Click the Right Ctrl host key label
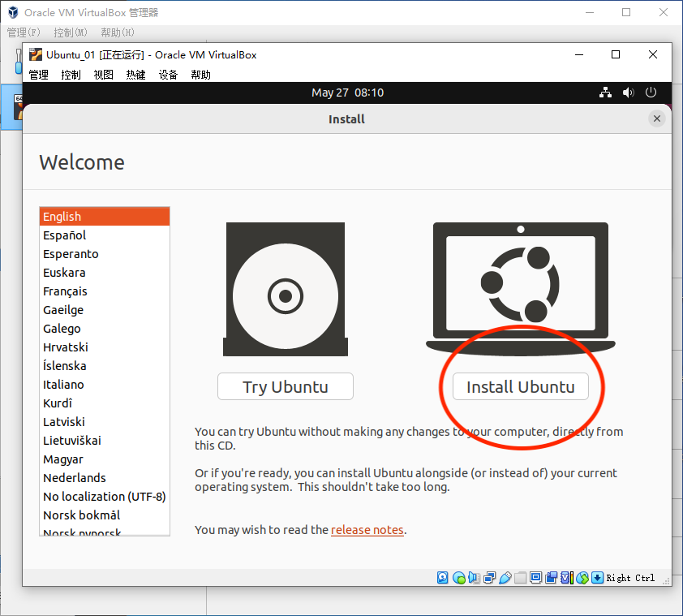Image resolution: width=683 pixels, height=616 pixels. (630, 578)
